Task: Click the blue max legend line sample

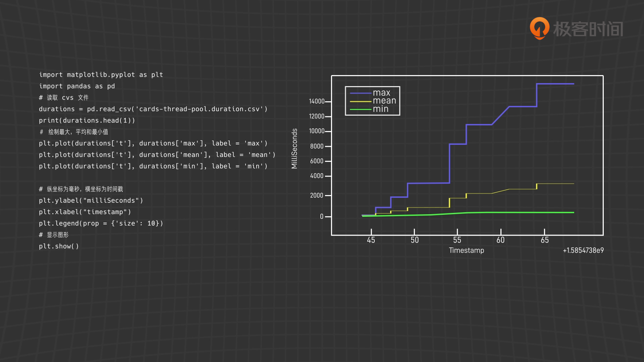Action: coord(360,93)
